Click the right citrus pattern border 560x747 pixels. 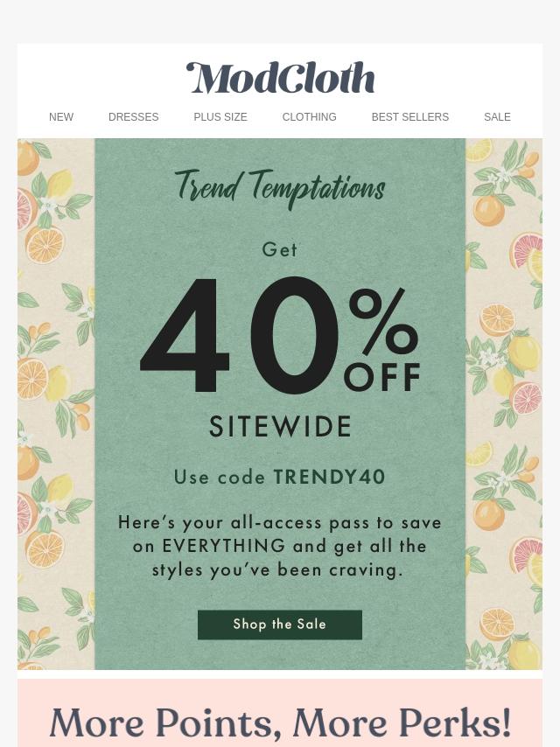tap(504, 404)
